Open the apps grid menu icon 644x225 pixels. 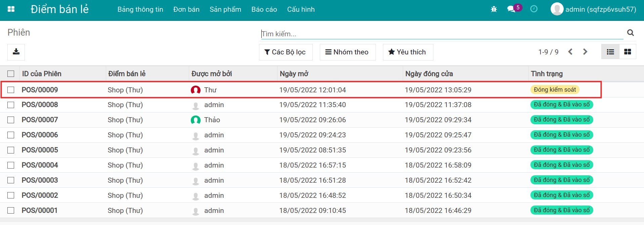(x=11, y=9)
